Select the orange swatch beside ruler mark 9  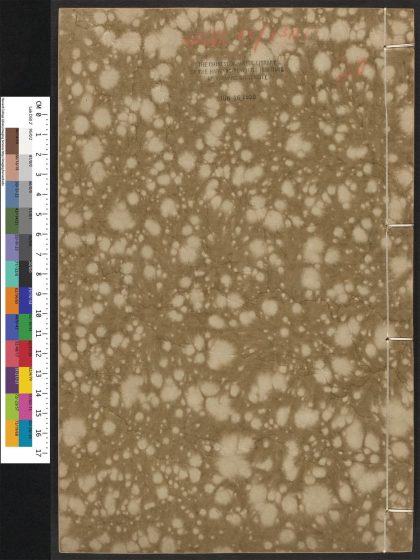click(x=12, y=301)
